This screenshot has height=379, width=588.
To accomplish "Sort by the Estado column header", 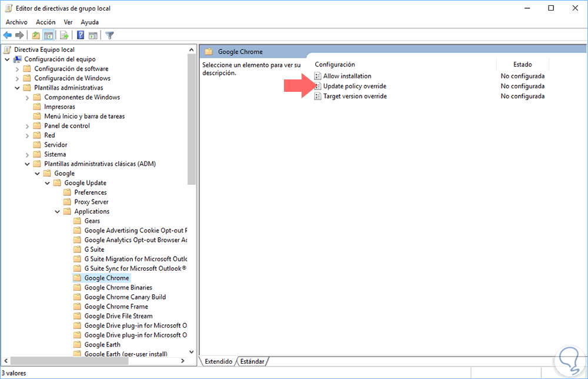I will pyautogui.click(x=523, y=65).
